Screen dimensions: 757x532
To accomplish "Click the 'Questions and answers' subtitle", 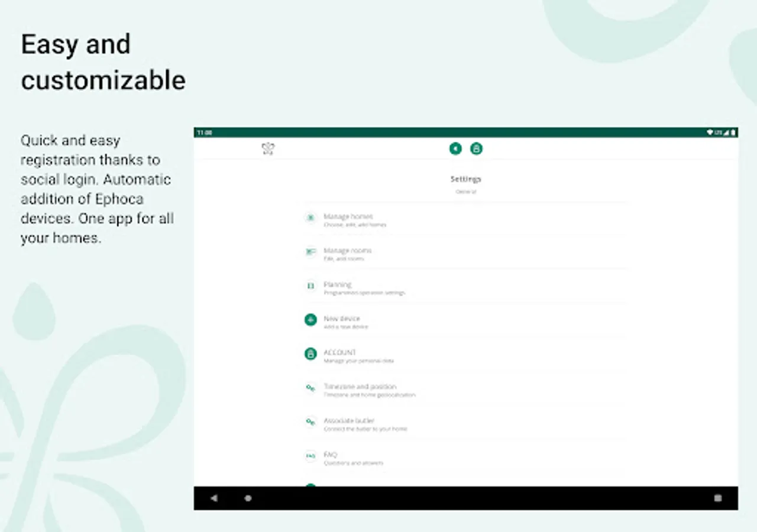I will click(x=353, y=463).
